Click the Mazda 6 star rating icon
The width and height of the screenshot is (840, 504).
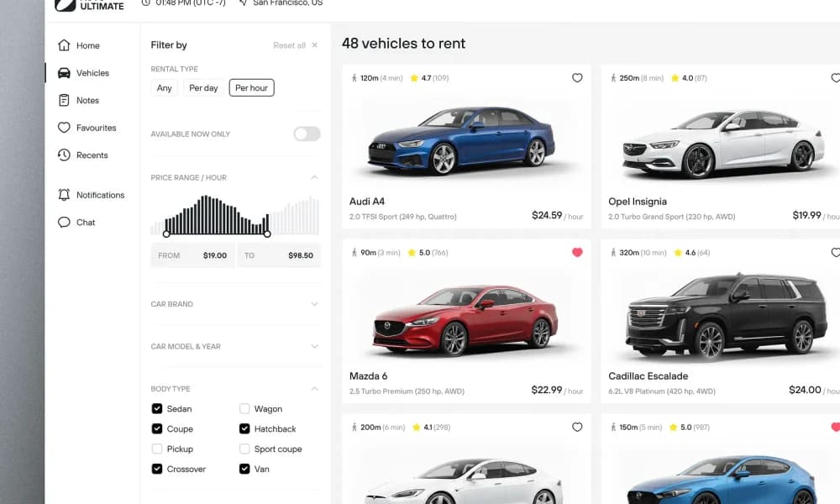tap(412, 253)
